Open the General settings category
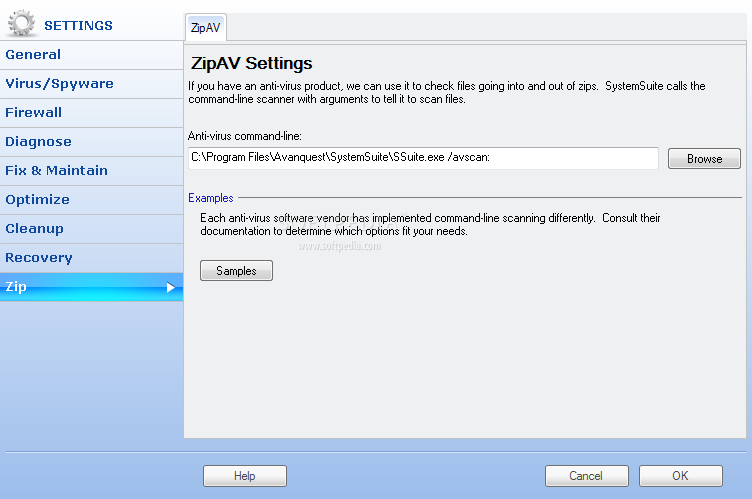 (91, 55)
